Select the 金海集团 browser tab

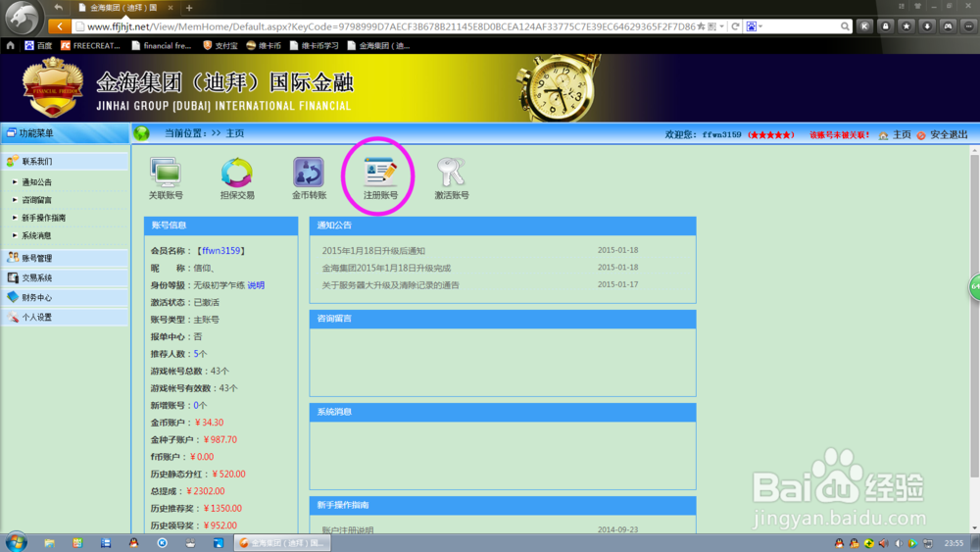(123, 8)
